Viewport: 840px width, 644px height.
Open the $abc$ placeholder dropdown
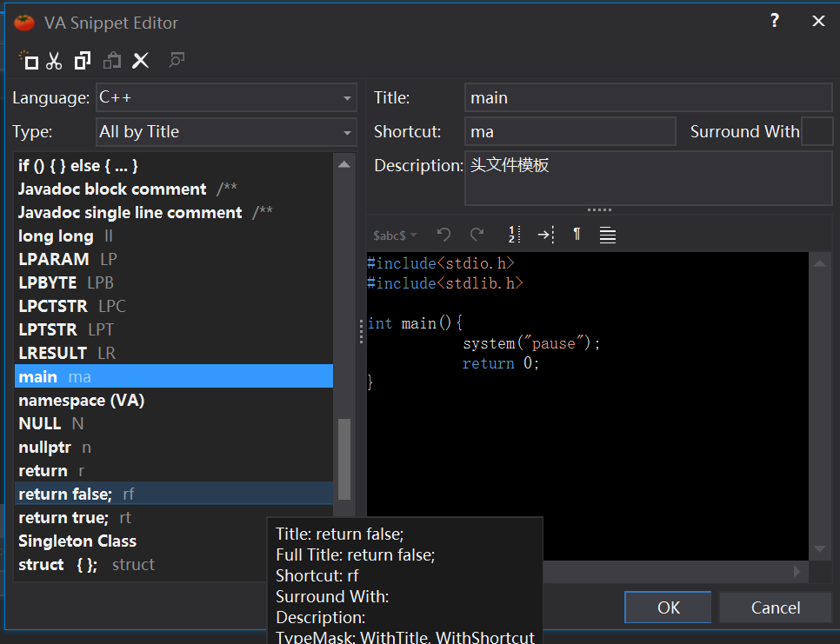point(394,235)
